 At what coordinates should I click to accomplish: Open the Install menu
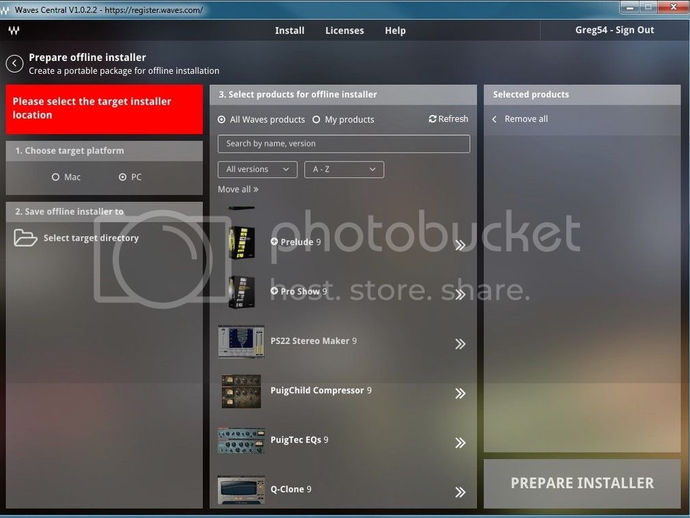[290, 30]
